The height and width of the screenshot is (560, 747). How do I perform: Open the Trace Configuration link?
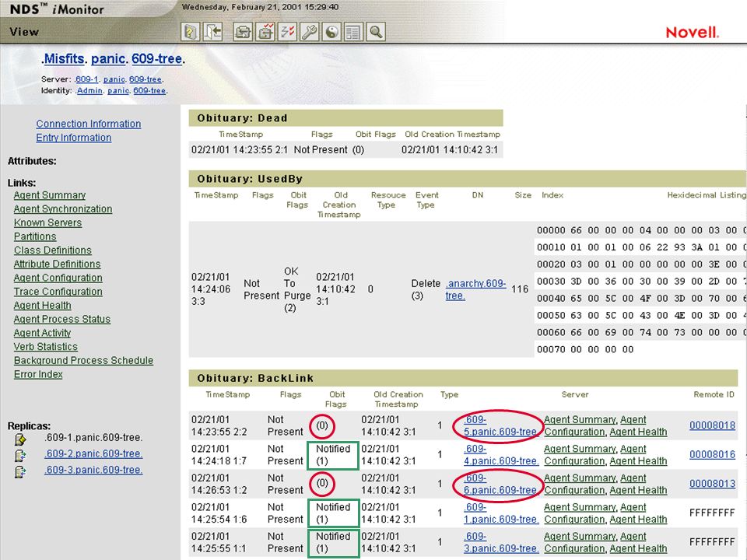pos(58,292)
